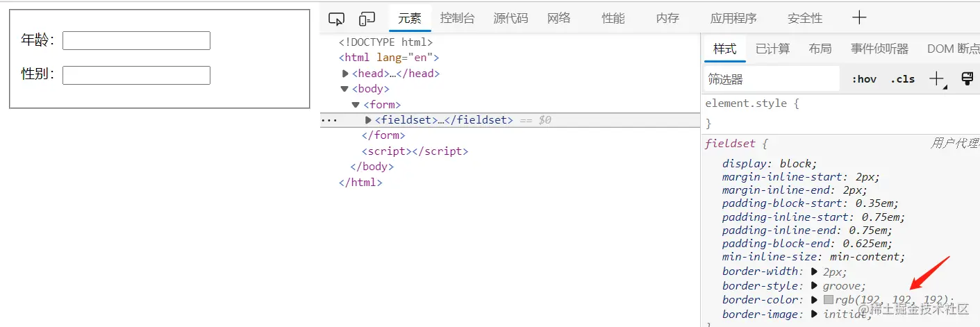
Task: Switch to the 网络 tab
Action: [x=558, y=19]
